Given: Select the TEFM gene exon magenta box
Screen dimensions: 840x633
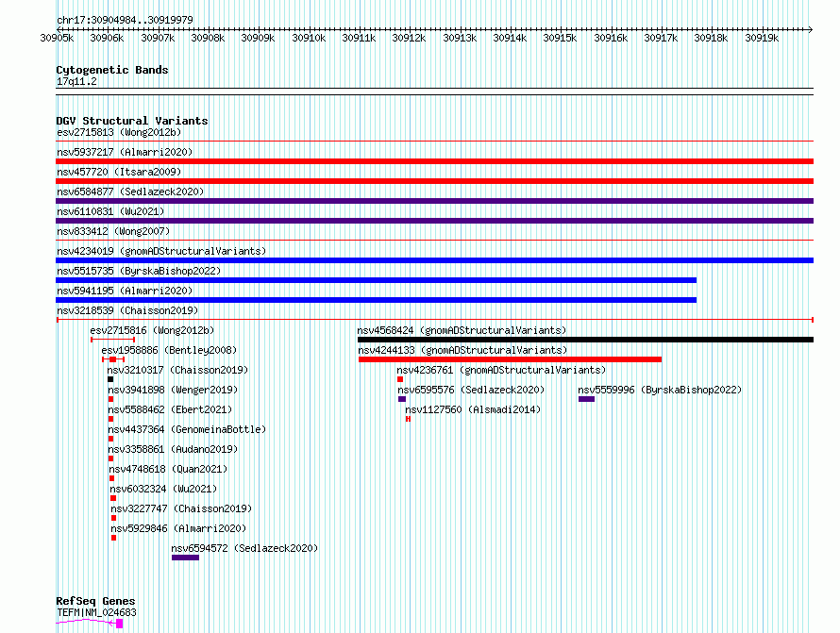Looking at the screenshot, I should (120, 624).
